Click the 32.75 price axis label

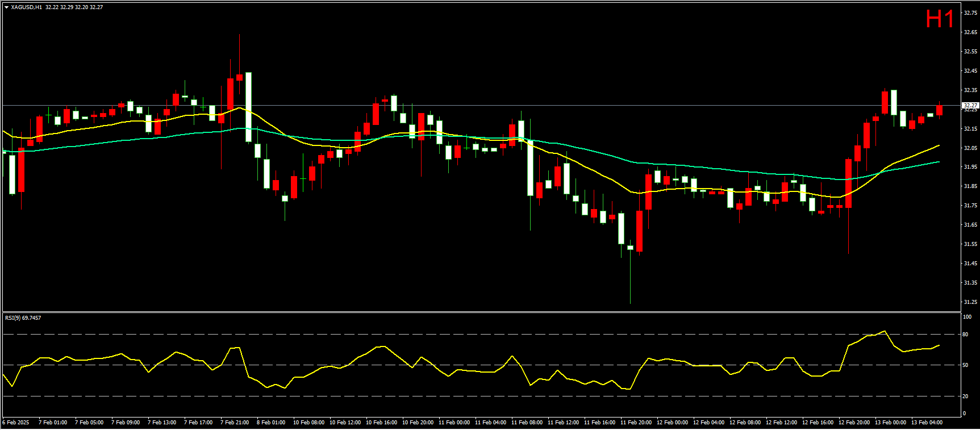pos(970,13)
